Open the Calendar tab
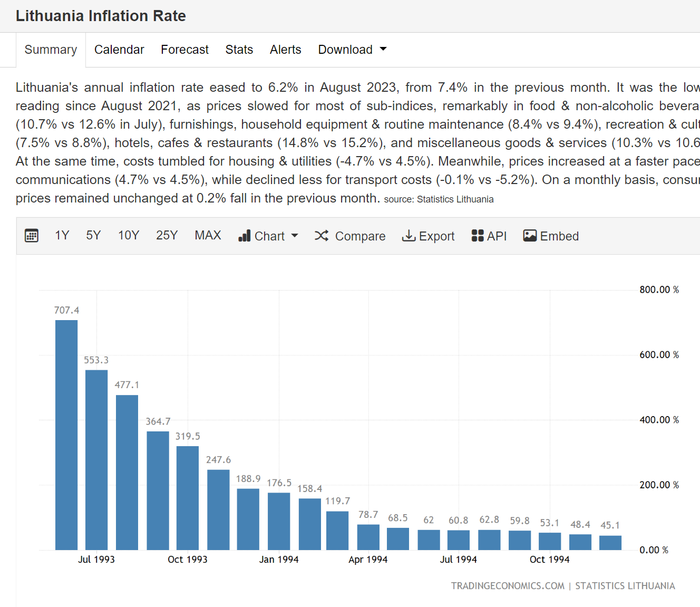This screenshot has width=700, height=607. coord(119,50)
